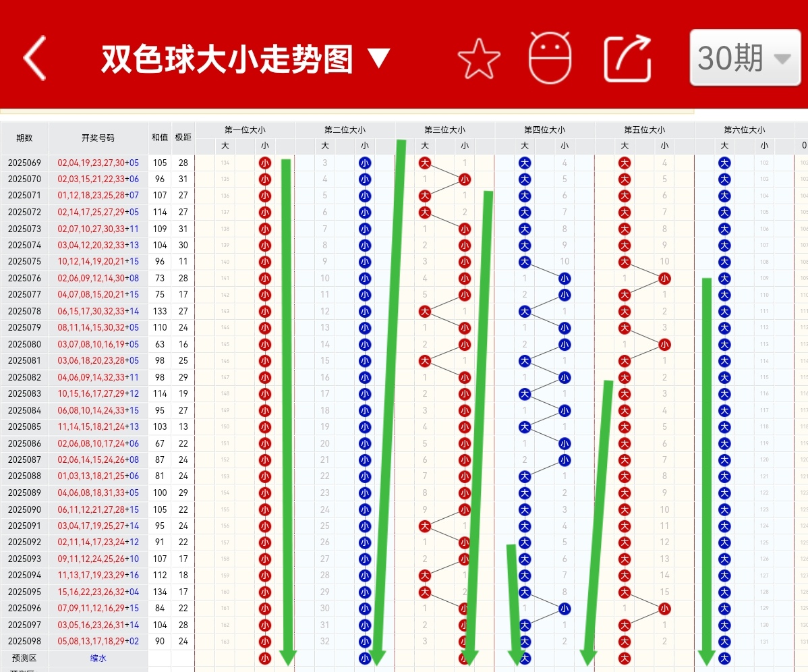The width and height of the screenshot is (808, 672).
Task: Tap the back arrow to return
Action: [x=34, y=59]
